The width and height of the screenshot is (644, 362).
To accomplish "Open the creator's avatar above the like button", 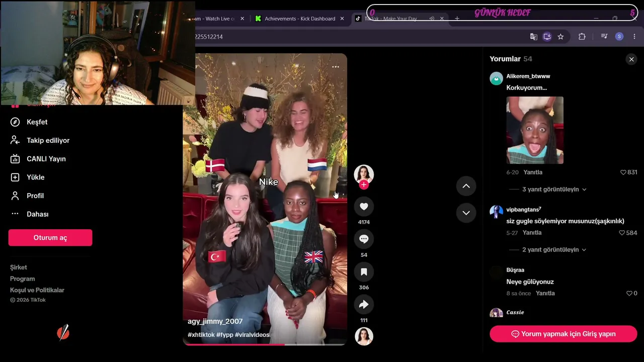I will pyautogui.click(x=364, y=174).
